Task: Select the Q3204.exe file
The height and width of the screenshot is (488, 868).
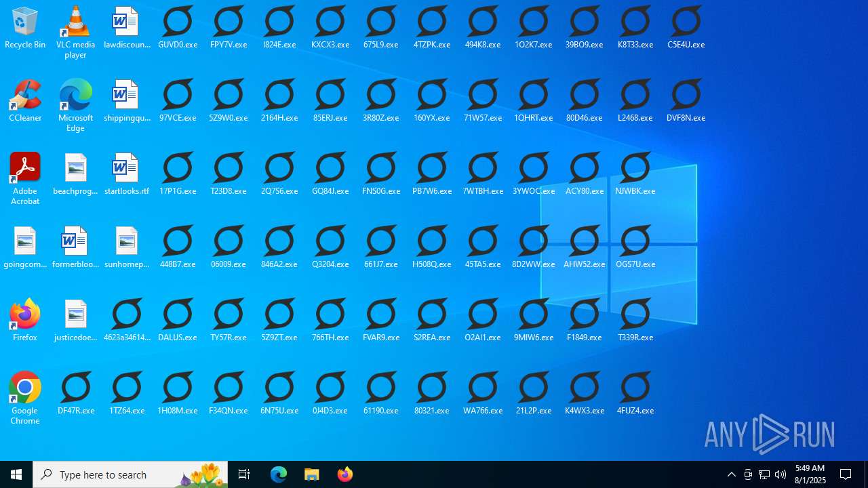Action: (x=330, y=248)
